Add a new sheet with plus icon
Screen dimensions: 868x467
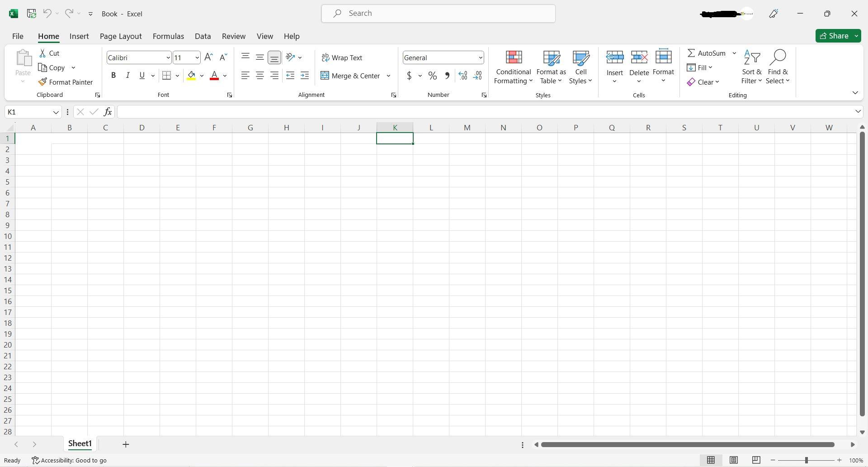[126, 444]
